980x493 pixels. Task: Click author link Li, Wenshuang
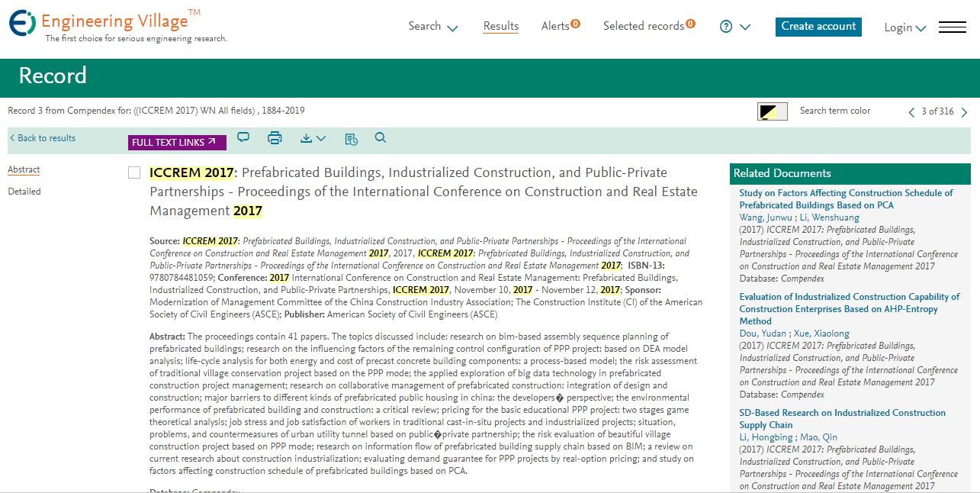[x=829, y=217]
